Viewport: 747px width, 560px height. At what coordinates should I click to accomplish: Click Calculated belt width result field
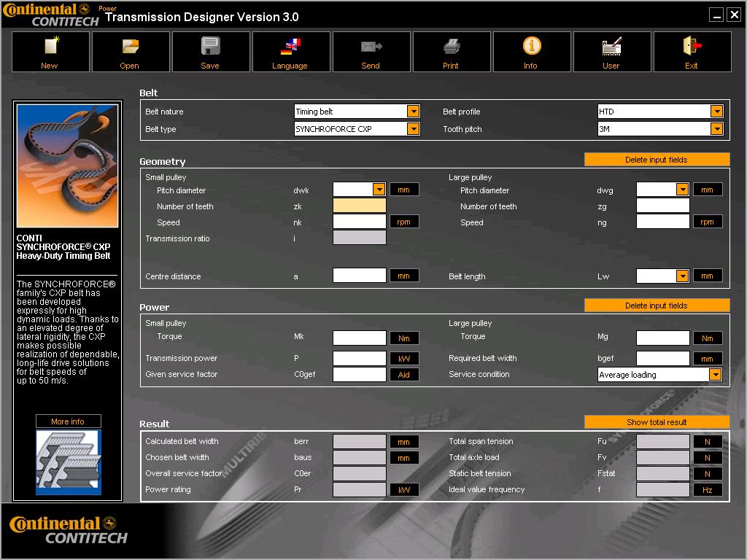click(x=359, y=441)
